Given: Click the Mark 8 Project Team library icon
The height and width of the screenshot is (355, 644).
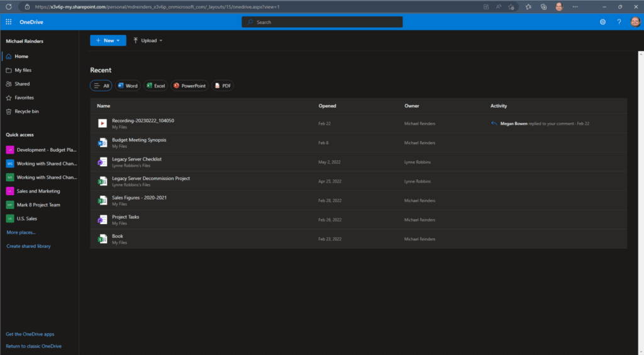Looking at the screenshot, I should [x=10, y=205].
